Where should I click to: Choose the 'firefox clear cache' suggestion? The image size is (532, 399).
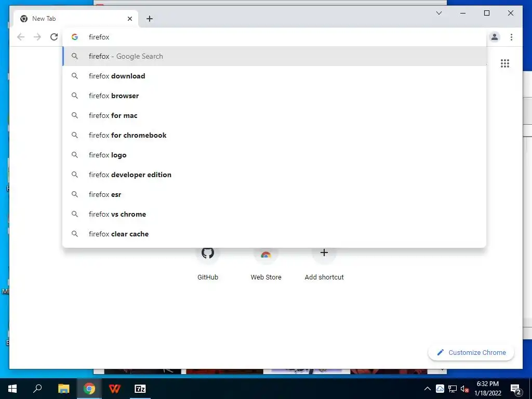[274, 234]
